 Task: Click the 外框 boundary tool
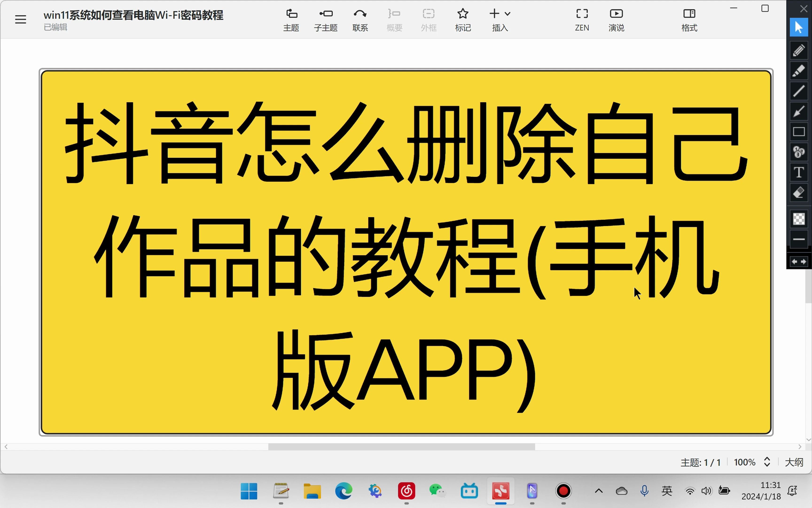[x=429, y=20]
